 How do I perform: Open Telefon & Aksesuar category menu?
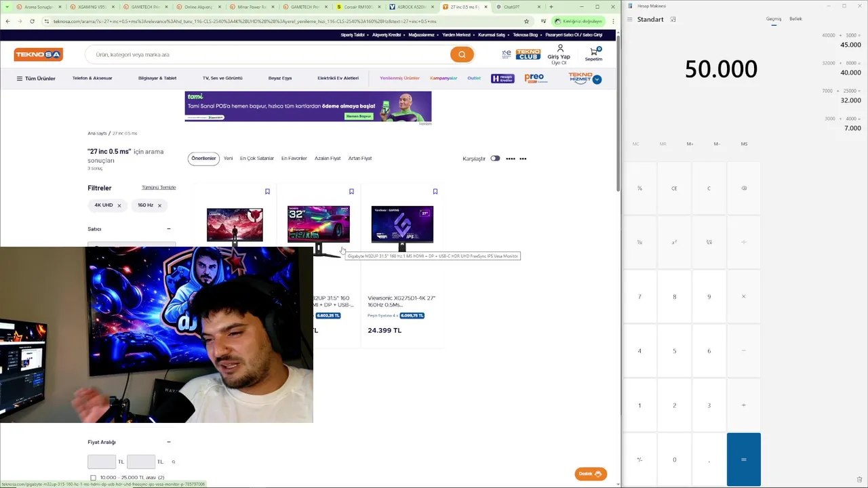pos(92,78)
